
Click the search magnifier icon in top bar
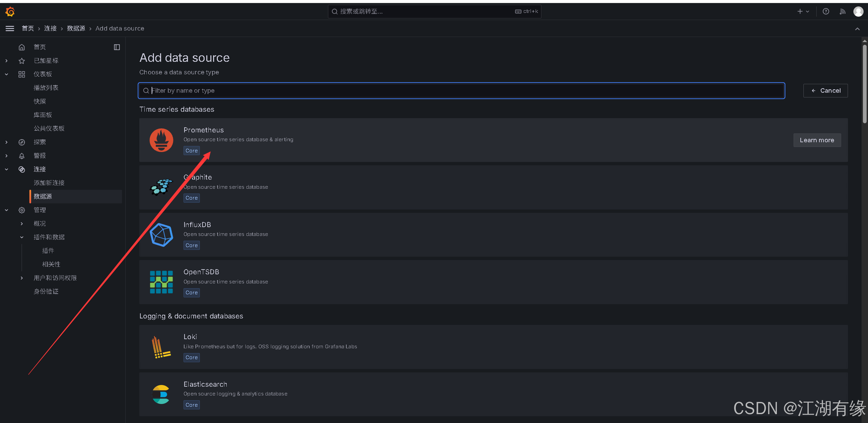334,12
